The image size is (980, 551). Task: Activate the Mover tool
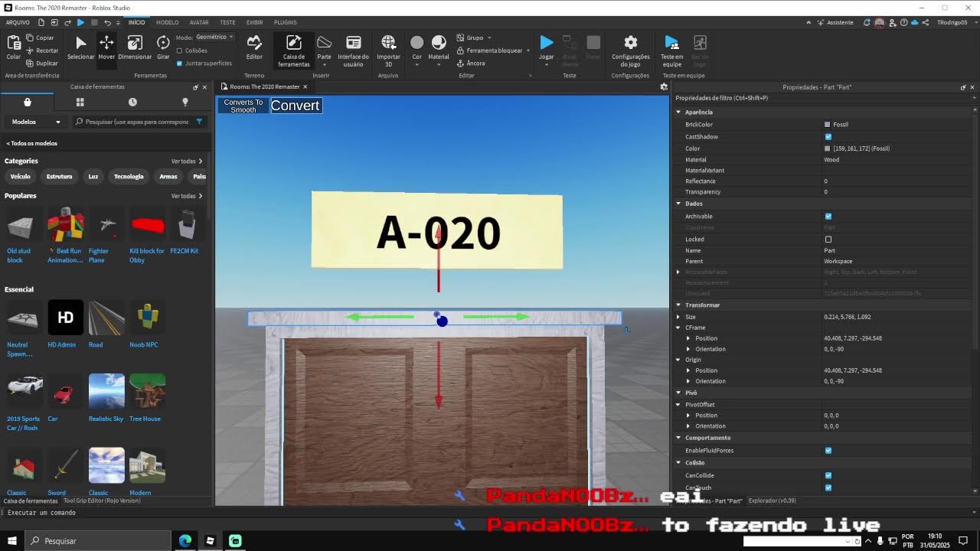coord(106,47)
